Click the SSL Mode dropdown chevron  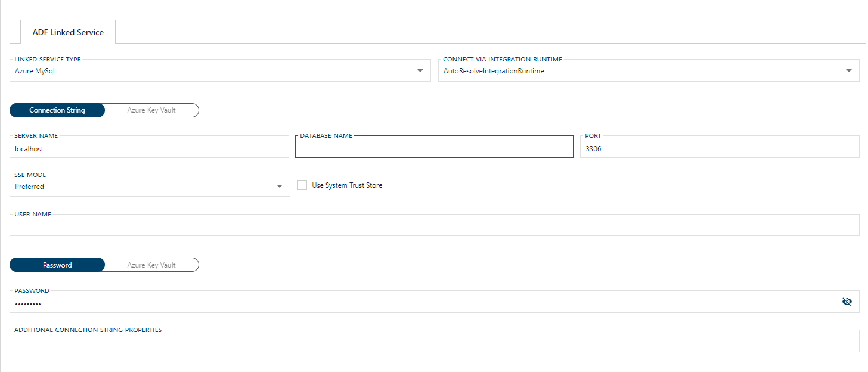pos(279,185)
